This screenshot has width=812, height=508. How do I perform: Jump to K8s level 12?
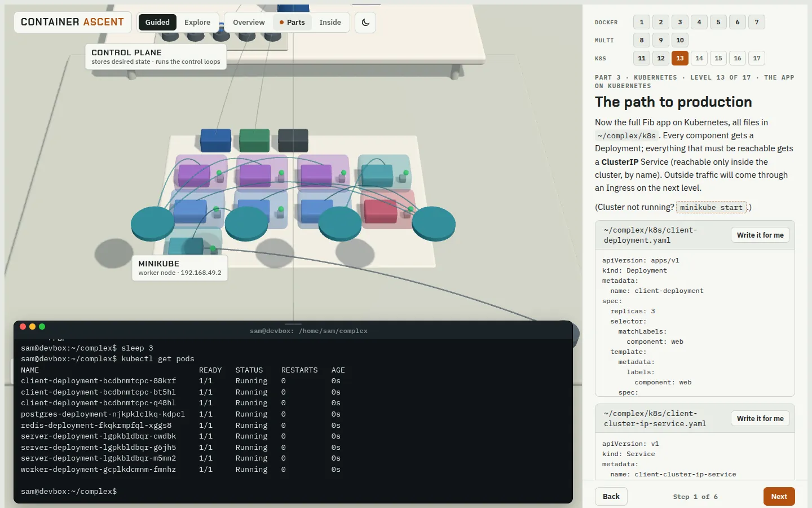(661, 58)
